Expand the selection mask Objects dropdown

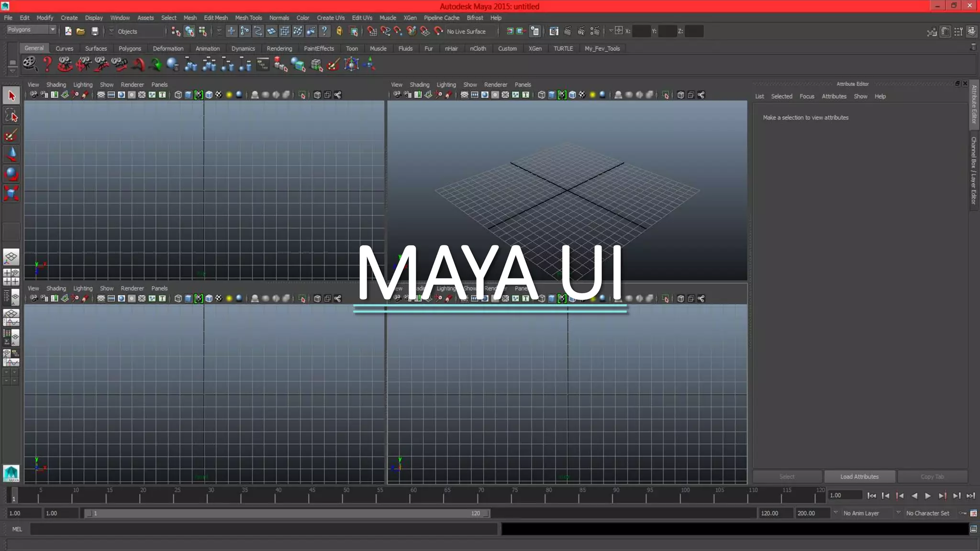click(111, 31)
